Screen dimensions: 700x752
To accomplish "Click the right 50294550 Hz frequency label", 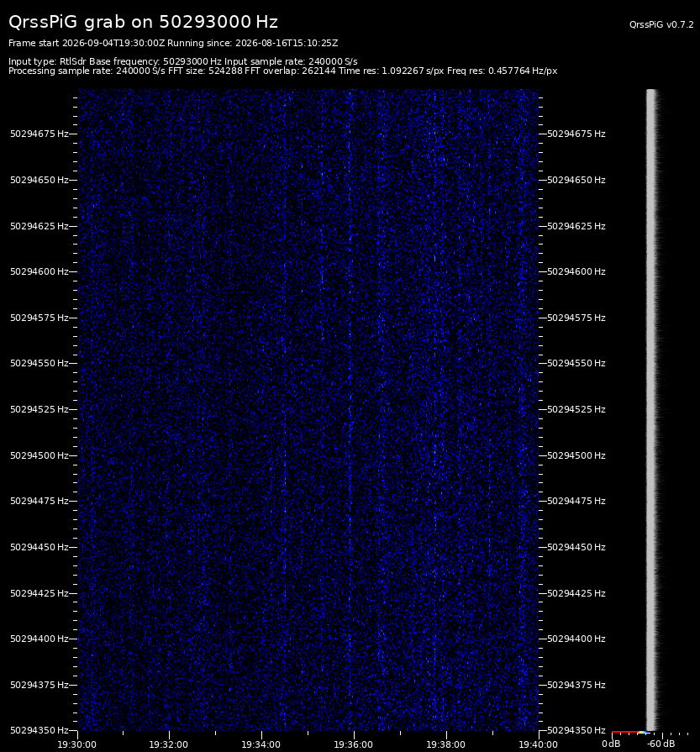I will (x=576, y=363).
